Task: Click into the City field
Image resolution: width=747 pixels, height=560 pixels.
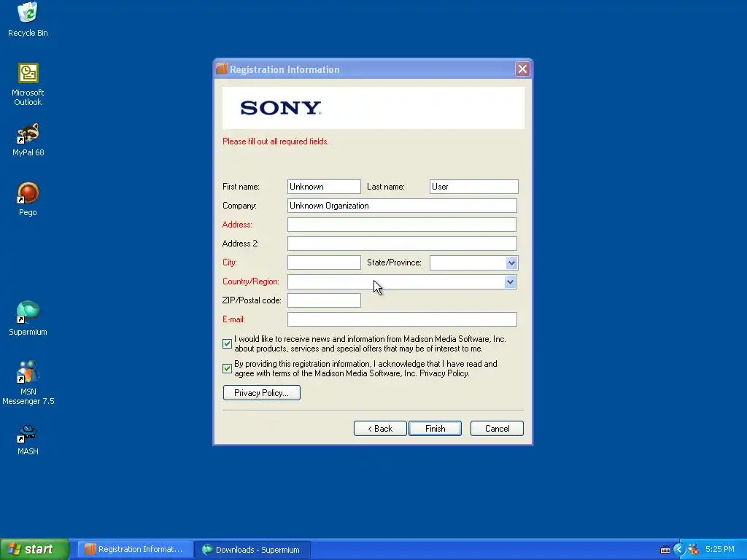Action: coord(324,262)
